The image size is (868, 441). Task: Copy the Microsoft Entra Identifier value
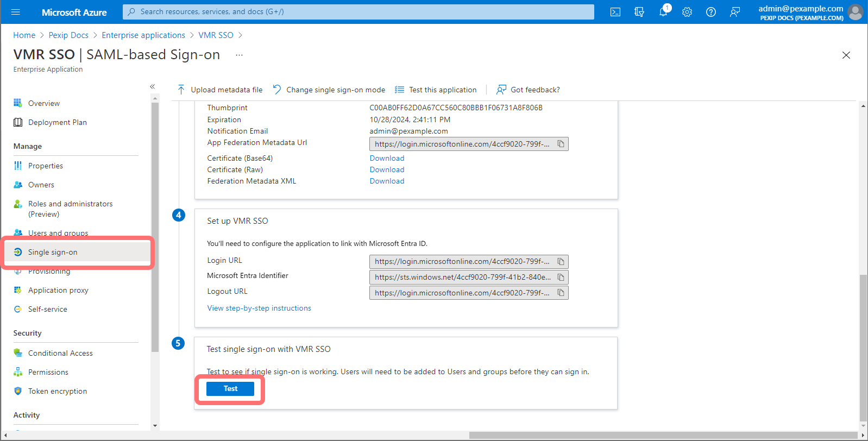pos(561,278)
